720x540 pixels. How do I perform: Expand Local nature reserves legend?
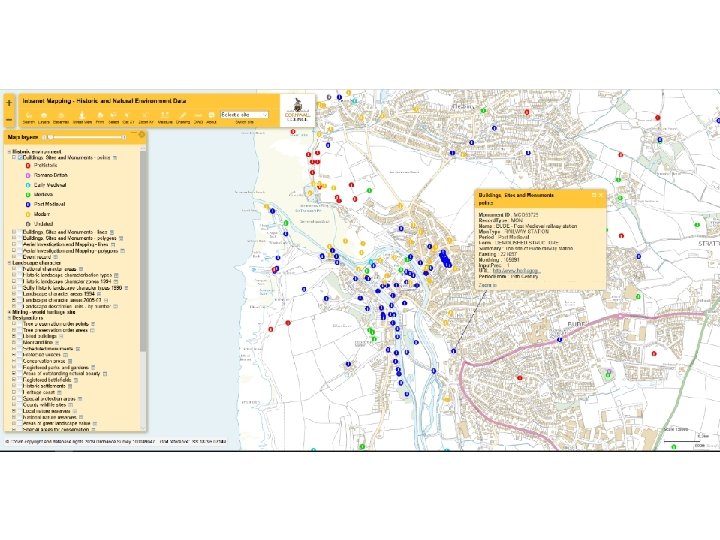pos(15,411)
